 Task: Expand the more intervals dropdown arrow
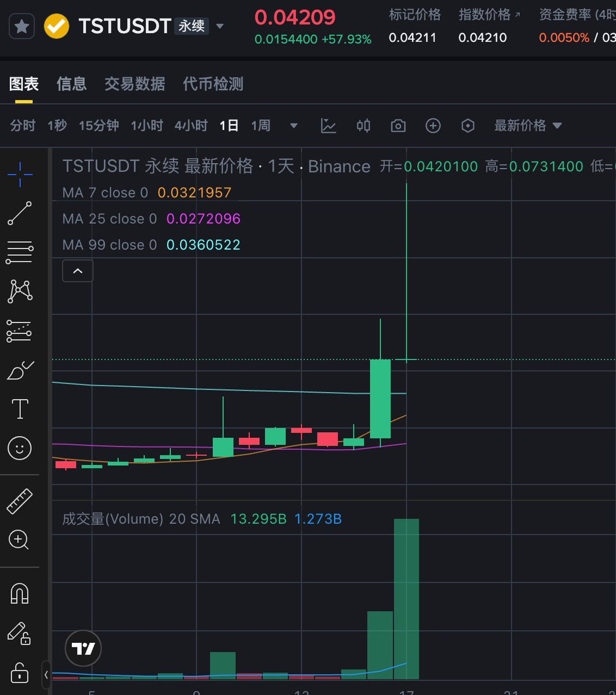294,126
